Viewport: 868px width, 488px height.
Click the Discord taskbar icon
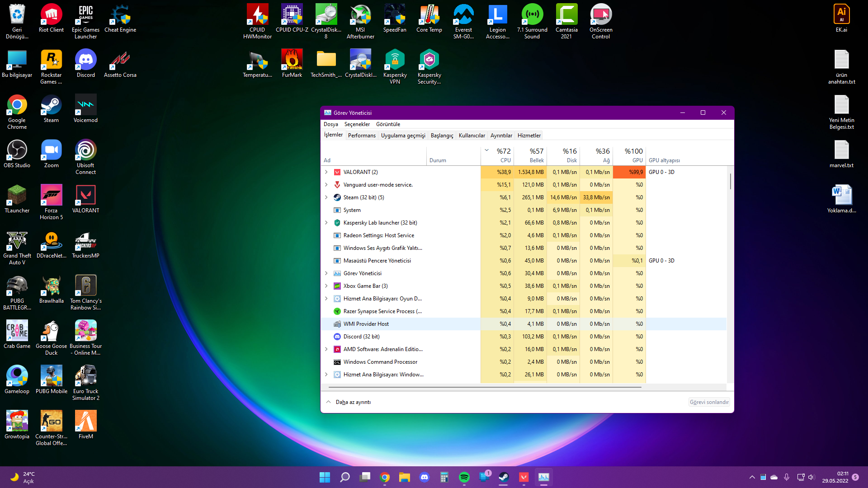click(x=424, y=477)
